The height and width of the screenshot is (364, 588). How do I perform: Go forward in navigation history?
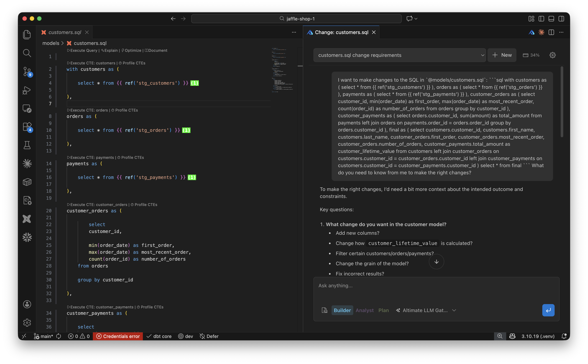[183, 19]
